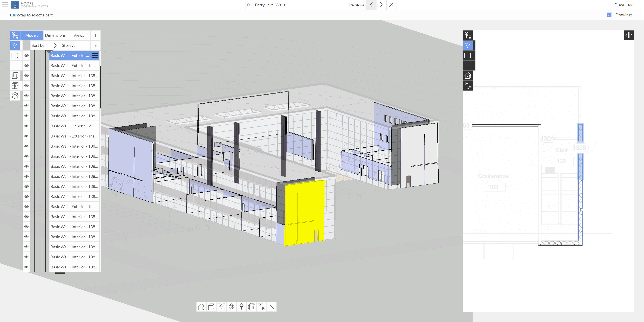Image resolution: width=644 pixels, height=322 pixels.
Task: Click the home icon in drawing toolbar
Action: (x=468, y=76)
